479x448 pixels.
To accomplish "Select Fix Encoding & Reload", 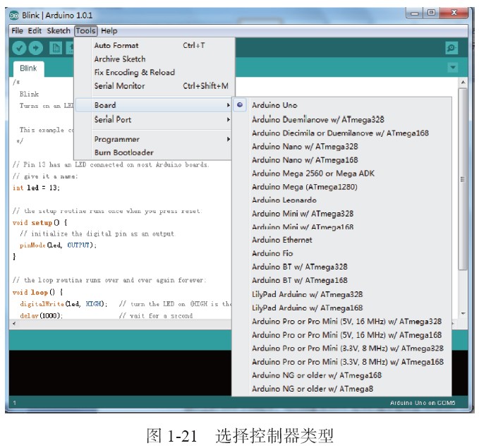I will click(x=155, y=73).
